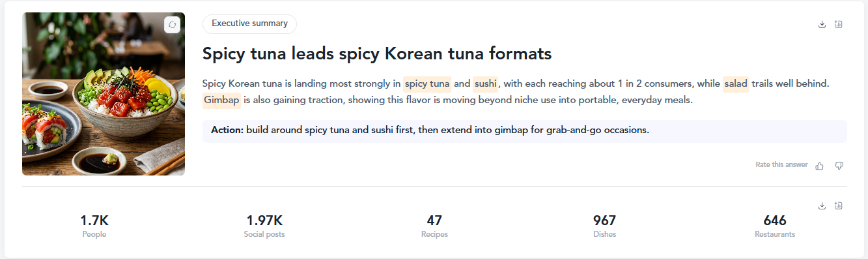
Task: View the 967 Dishes stat
Action: 604,226
